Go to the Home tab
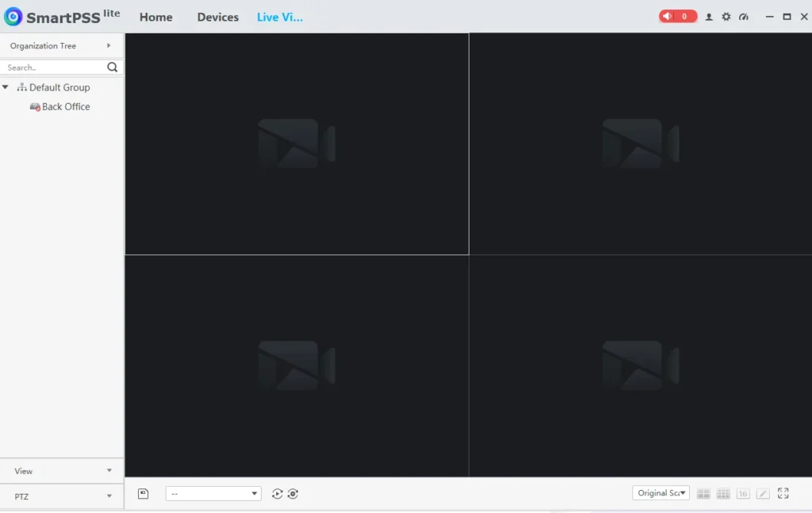 coord(155,17)
